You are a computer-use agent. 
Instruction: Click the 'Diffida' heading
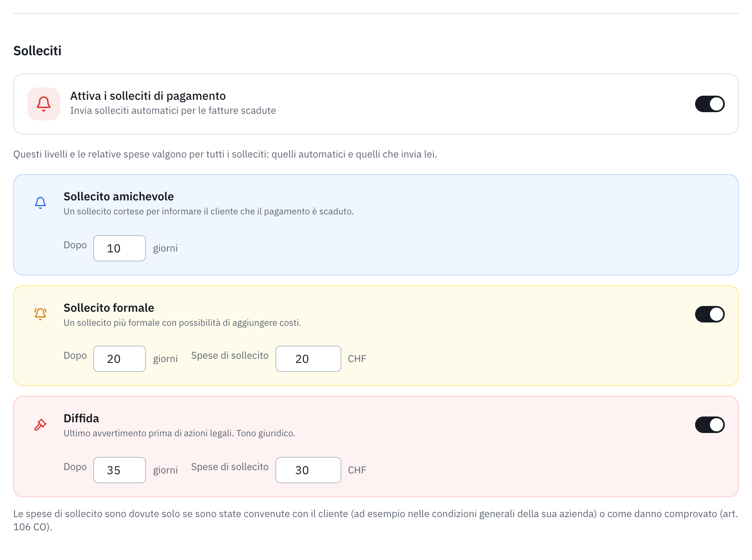click(81, 418)
